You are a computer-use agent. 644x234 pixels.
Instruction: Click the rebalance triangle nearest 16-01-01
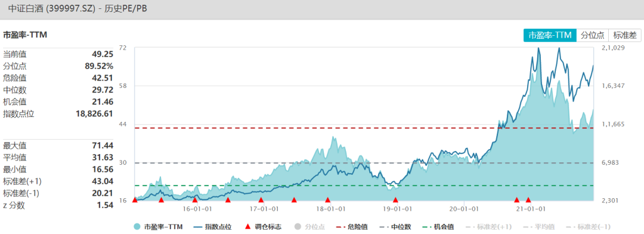[195, 200]
